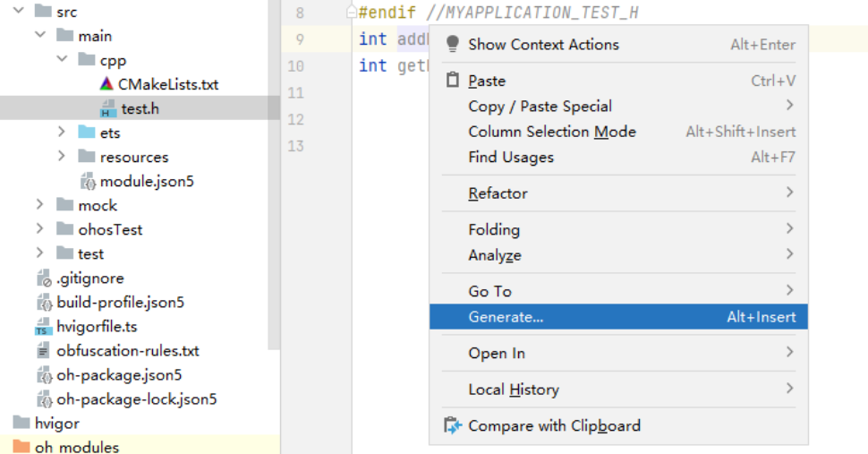Collapse the cpp folder
The width and height of the screenshot is (868, 454).
pos(62,59)
